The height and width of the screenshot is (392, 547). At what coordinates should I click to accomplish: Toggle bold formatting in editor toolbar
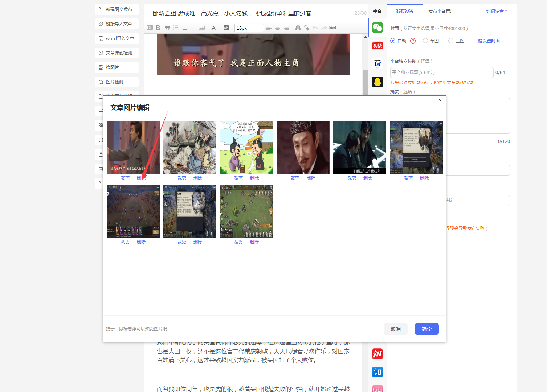[x=158, y=28]
